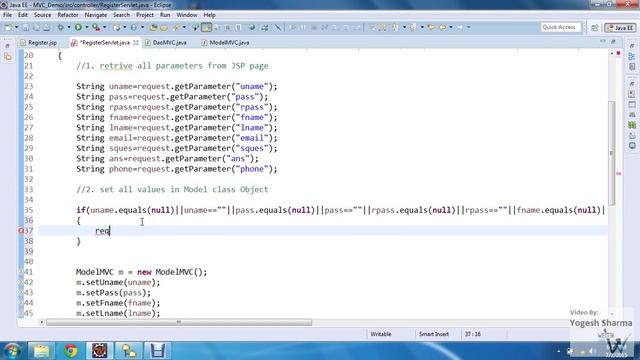
Task: Open the Source menu
Action: click(42, 15)
